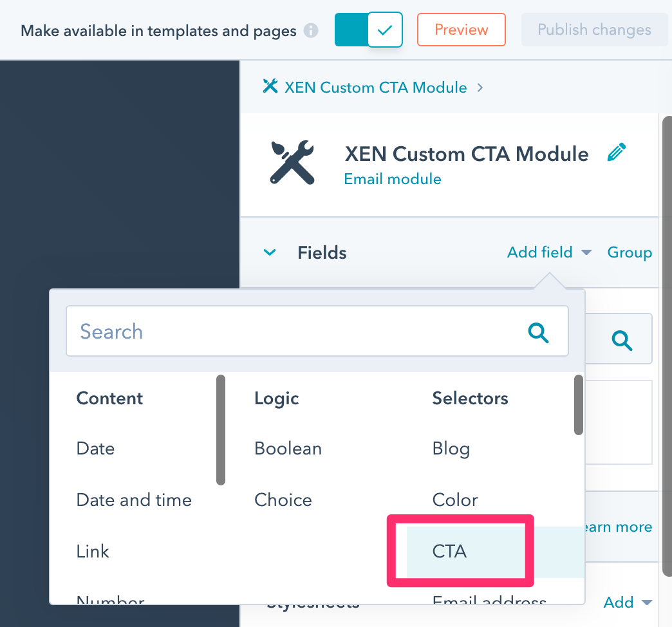Open the Email module link

click(393, 179)
